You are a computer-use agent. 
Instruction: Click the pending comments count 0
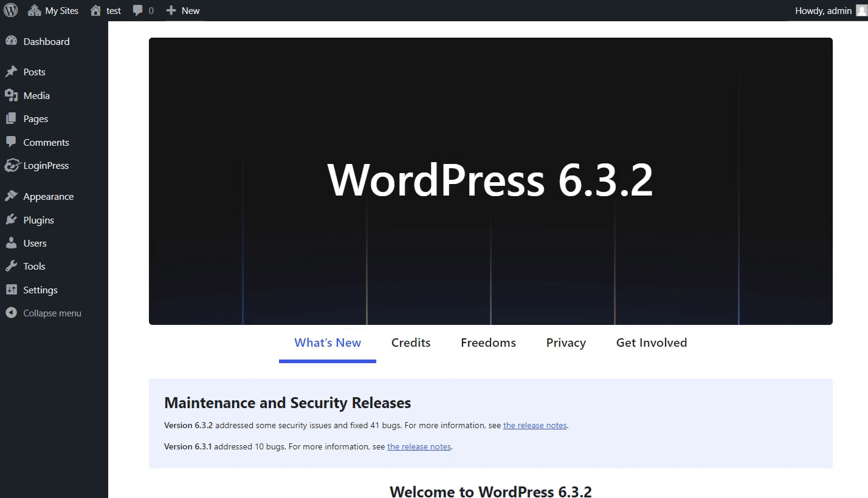pyautogui.click(x=151, y=10)
